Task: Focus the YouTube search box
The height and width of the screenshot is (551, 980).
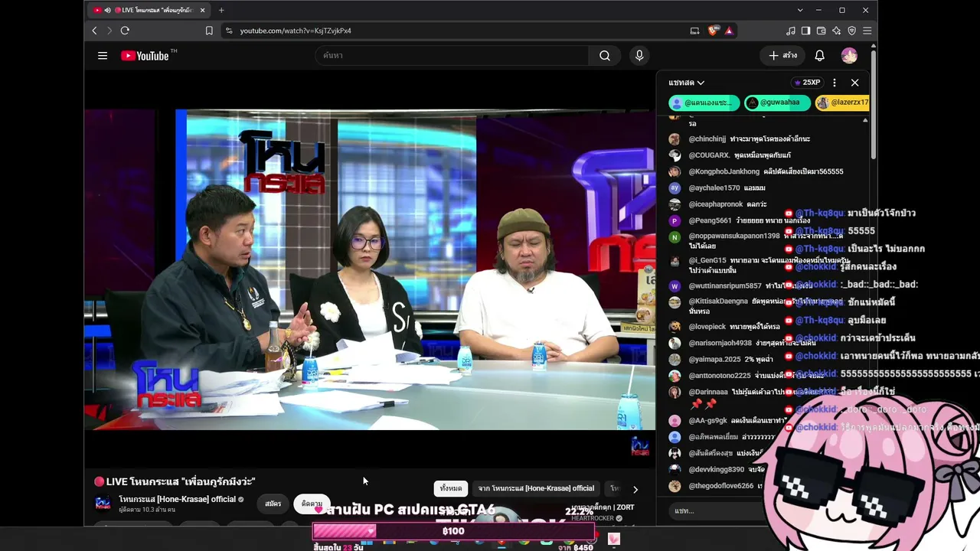Action: pyautogui.click(x=452, y=55)
